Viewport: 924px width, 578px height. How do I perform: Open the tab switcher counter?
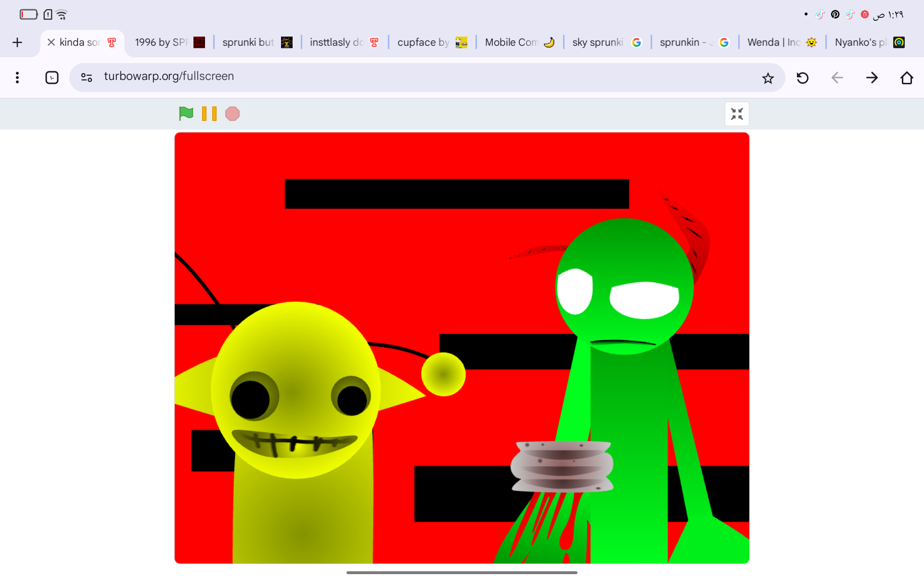(x=52, y=78)
